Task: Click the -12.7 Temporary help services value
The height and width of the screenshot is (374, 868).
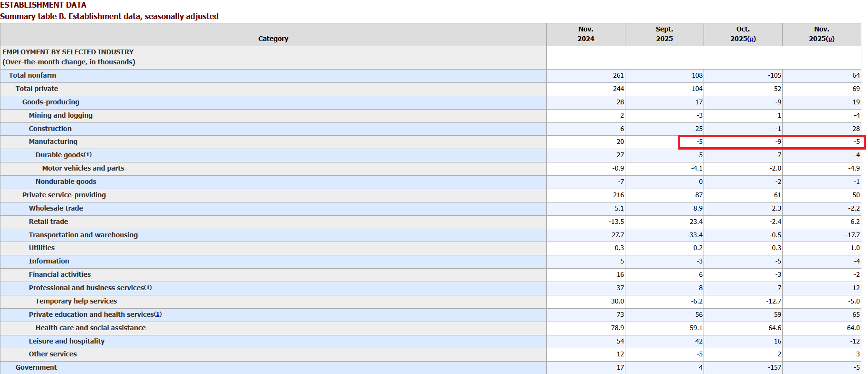Action: tap(774, 301)
